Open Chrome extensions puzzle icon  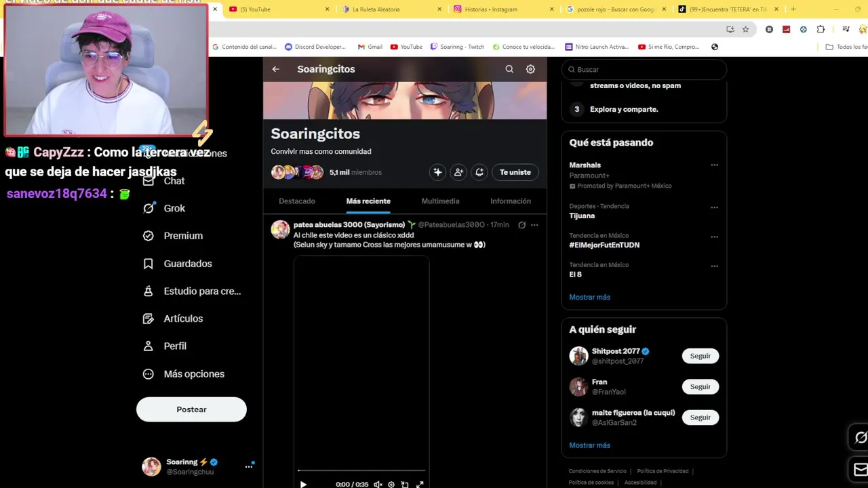pyautogui.click(x=821, y=29)
